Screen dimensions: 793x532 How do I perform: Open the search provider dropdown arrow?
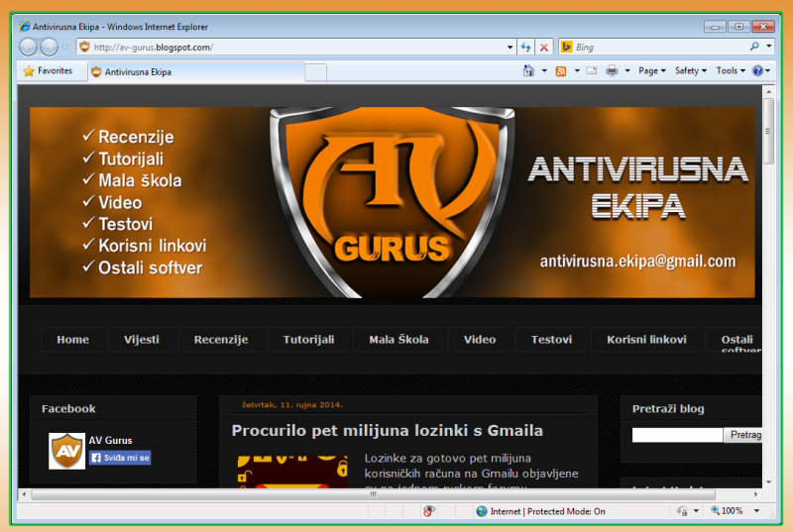pos(769,47)
